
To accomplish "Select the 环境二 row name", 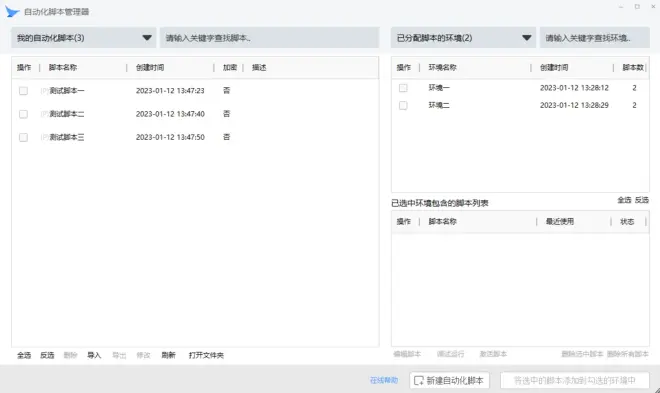I will (x=439, y=105).
